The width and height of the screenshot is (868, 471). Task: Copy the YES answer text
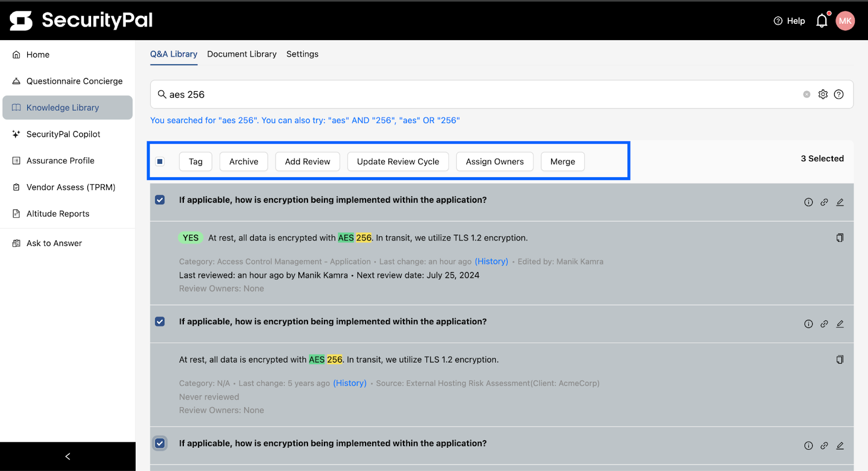[x=840, y=238]
